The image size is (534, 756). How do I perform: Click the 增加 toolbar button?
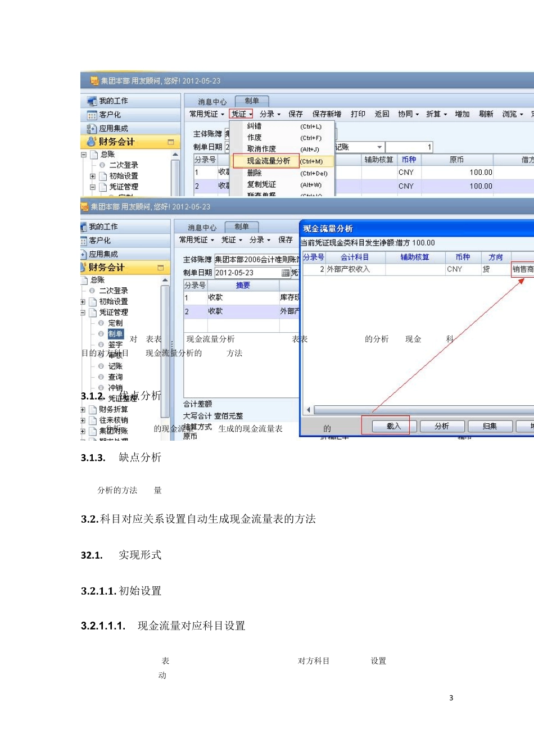click(462, 114)
